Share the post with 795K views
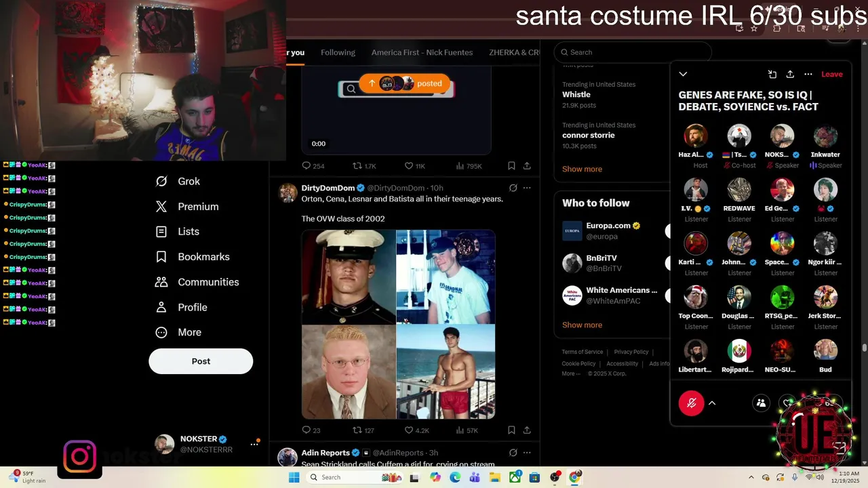The width and height of the screenshot is (868, 488). (x=527, y=166)
